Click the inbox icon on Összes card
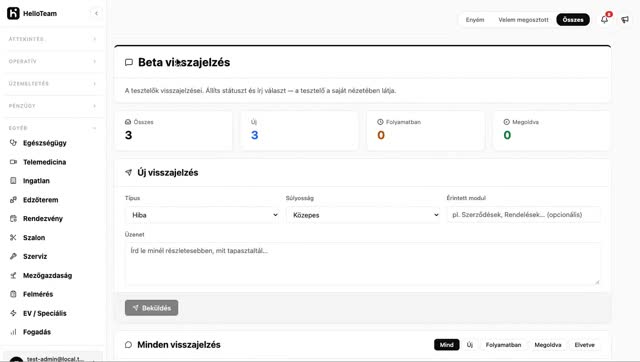 (x=128, y=122)
